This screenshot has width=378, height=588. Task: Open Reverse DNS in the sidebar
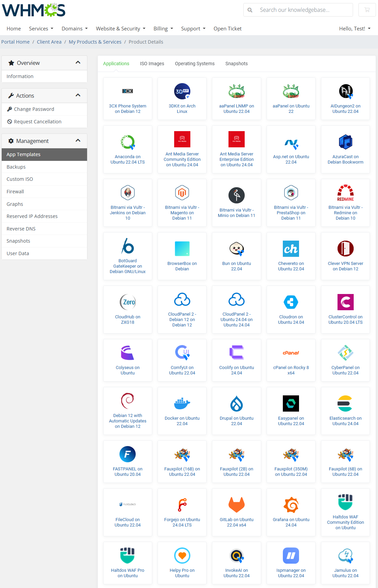pos(45,229)
